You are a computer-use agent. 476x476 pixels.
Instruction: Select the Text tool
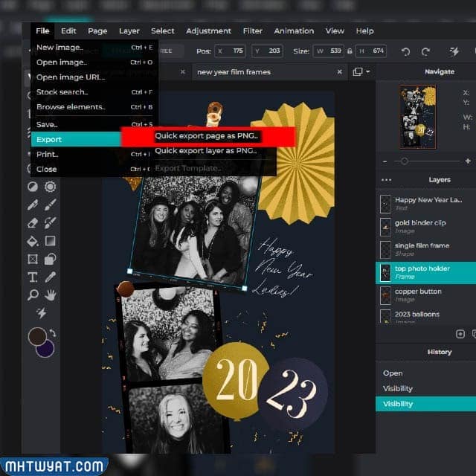click(33, 277)
